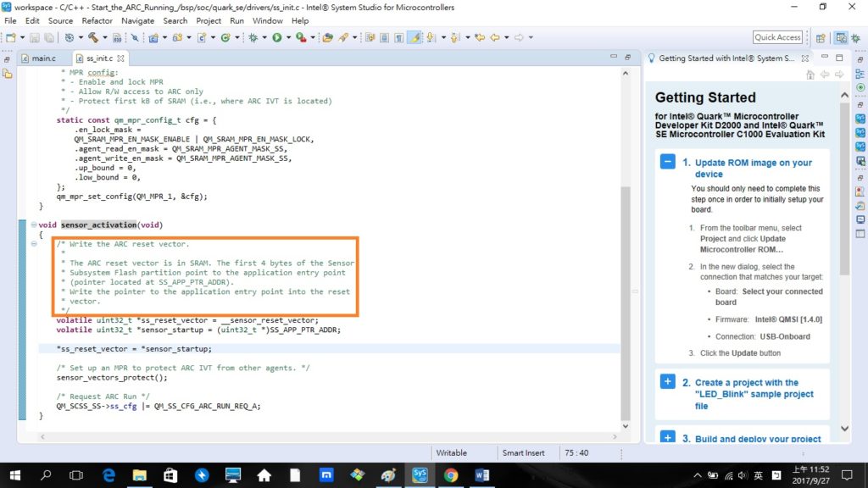
Task: Expand the Build and deploy step
Action: (x=668, y=438)
